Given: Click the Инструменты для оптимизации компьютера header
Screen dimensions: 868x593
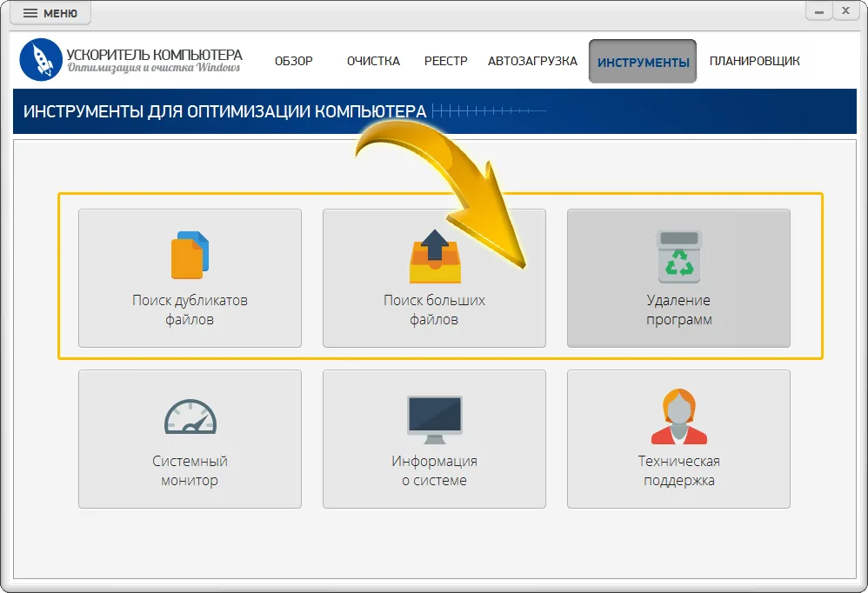Looking at the screenshot, I should click(x=224, y=111).
